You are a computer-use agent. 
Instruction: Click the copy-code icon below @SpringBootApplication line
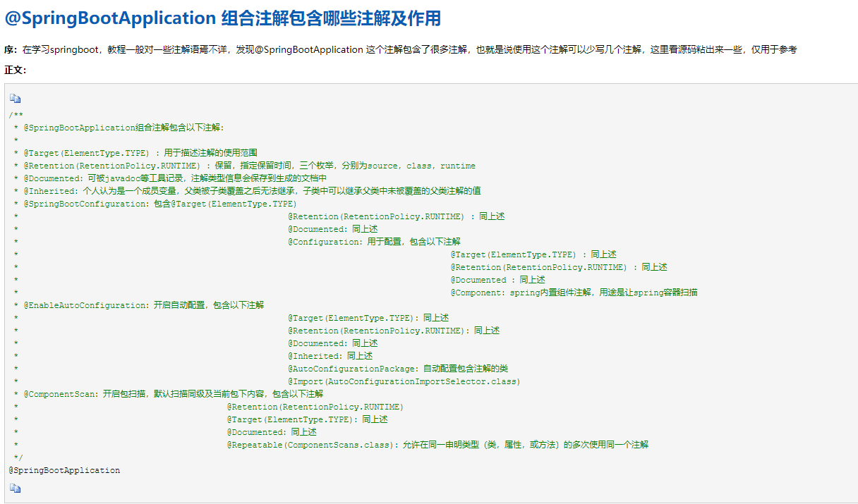point(16,488)
